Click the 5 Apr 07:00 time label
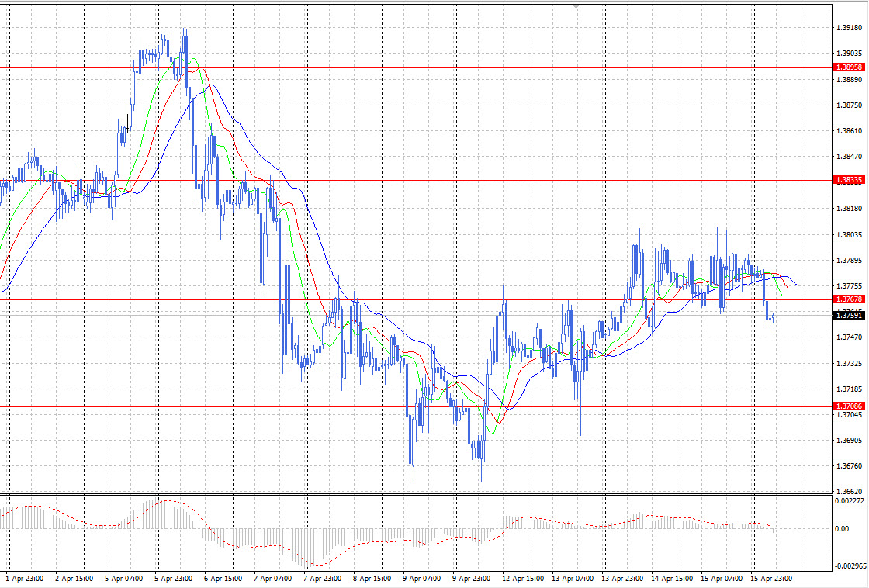The image size is (869, 588). coord(123,579)
